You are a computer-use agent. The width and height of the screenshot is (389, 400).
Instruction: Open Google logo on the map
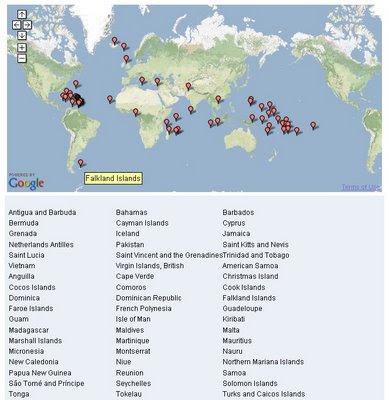coord(26,183)
